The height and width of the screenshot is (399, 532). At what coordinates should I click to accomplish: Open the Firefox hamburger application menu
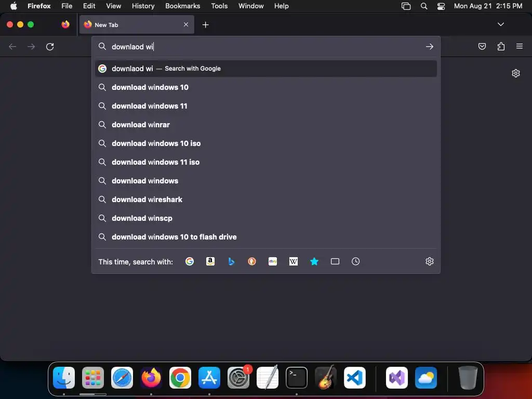point(520,46)
